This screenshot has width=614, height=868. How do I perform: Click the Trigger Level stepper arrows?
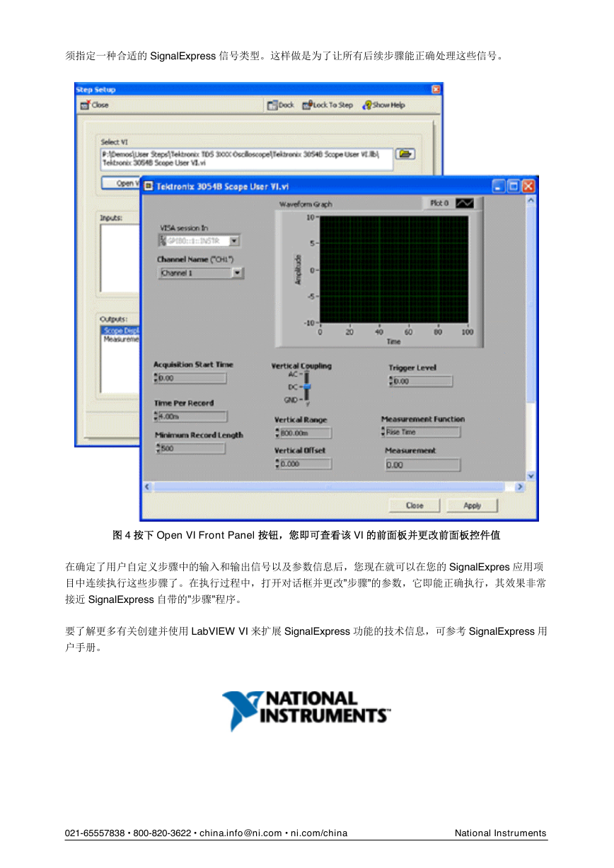tap(391, 382)
